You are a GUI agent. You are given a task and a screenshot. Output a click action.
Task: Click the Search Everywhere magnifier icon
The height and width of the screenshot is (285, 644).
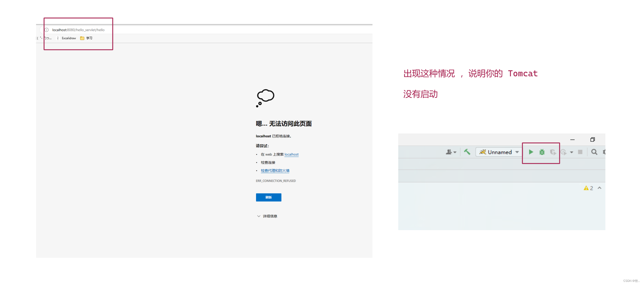(594, 152)
